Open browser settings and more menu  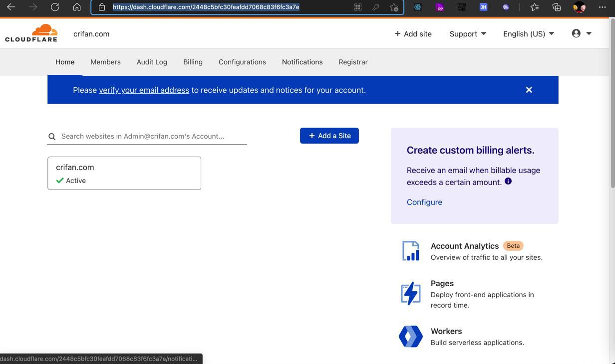pos(603,7)
